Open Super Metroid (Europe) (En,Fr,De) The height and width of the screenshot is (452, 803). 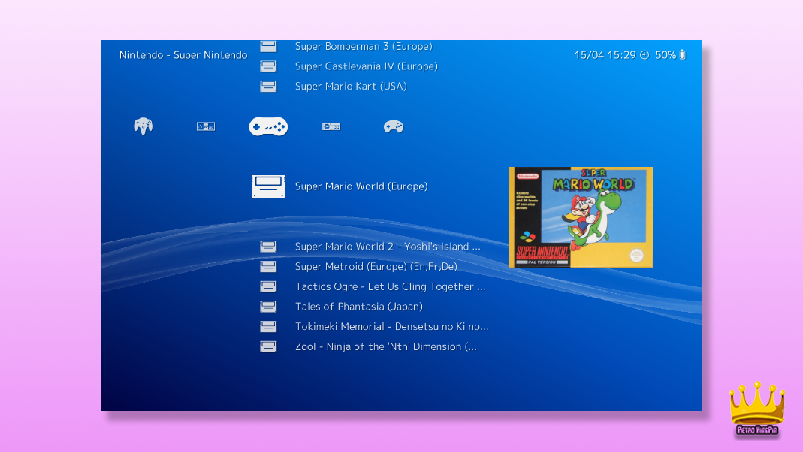pos(376,267)
